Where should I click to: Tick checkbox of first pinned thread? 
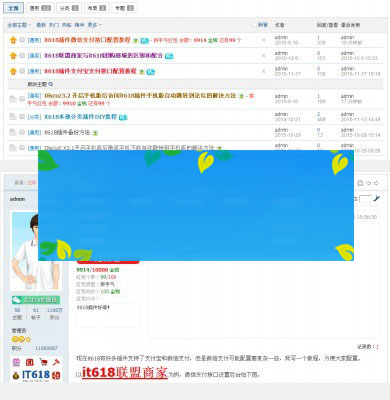[22, 40]
